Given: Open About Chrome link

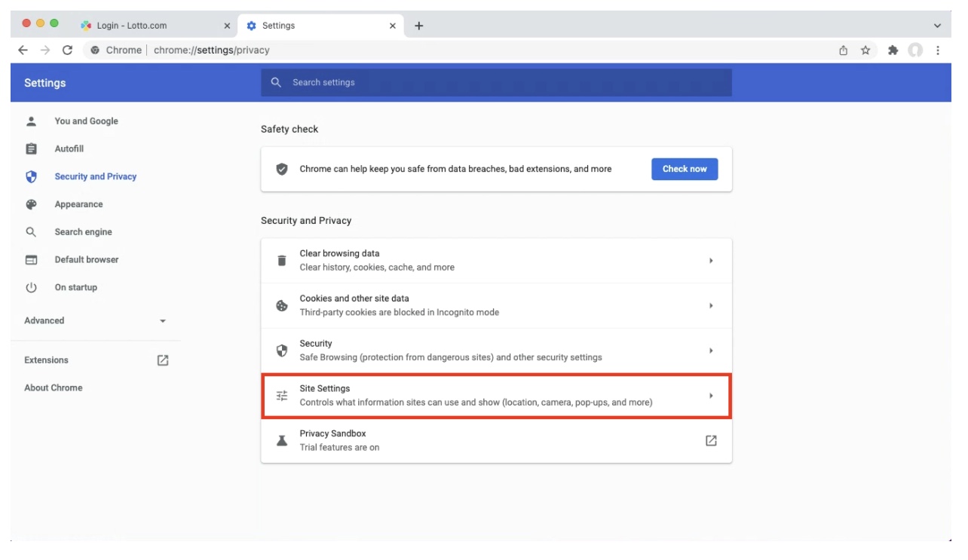Looking at the screenshot, I should [54, 388].
